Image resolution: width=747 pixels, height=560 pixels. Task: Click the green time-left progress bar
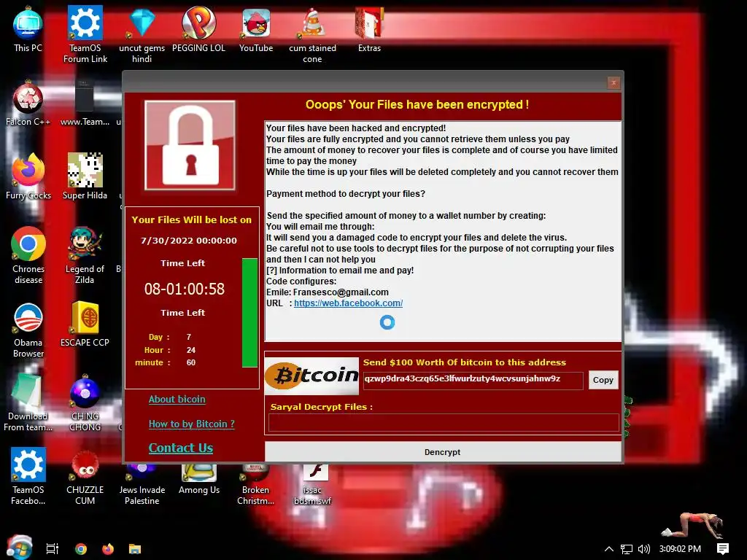(x=249, y=312)
